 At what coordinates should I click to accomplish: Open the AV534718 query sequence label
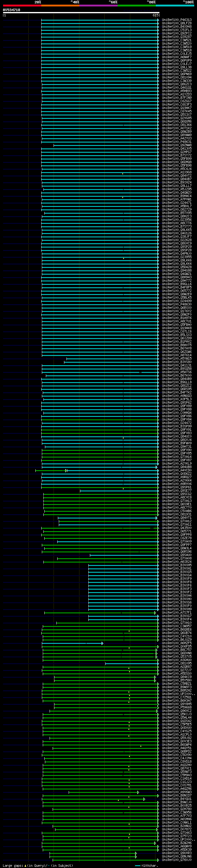coord(11,10)
